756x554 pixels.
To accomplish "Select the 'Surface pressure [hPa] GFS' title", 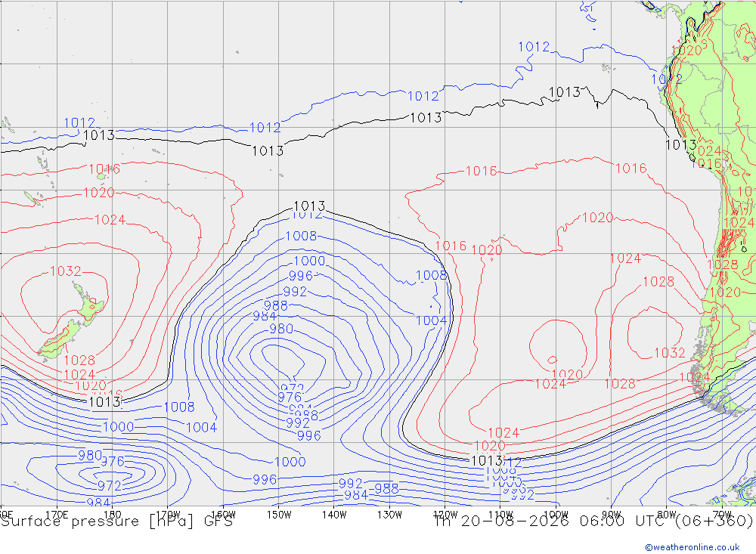I will (116, 522).
